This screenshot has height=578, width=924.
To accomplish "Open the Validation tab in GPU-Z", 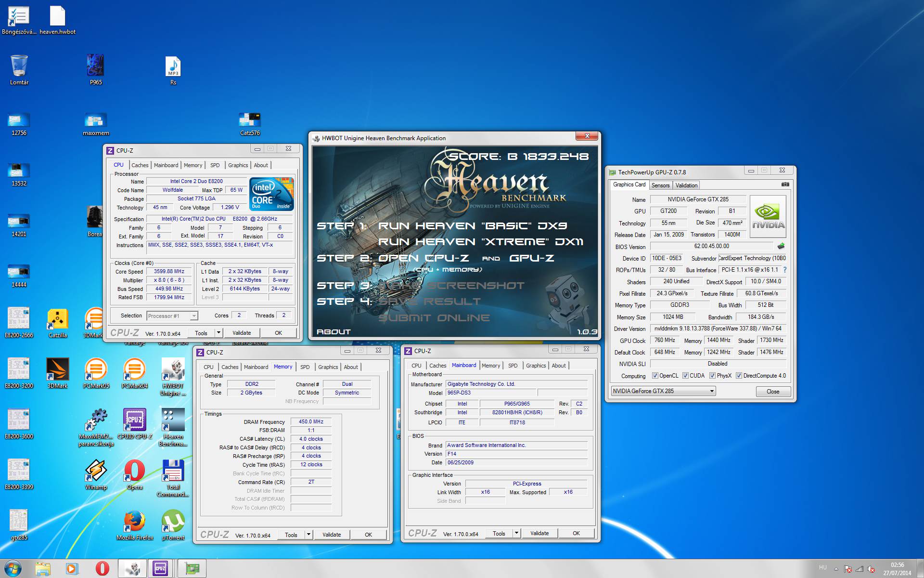I will [x=686, y=185].
